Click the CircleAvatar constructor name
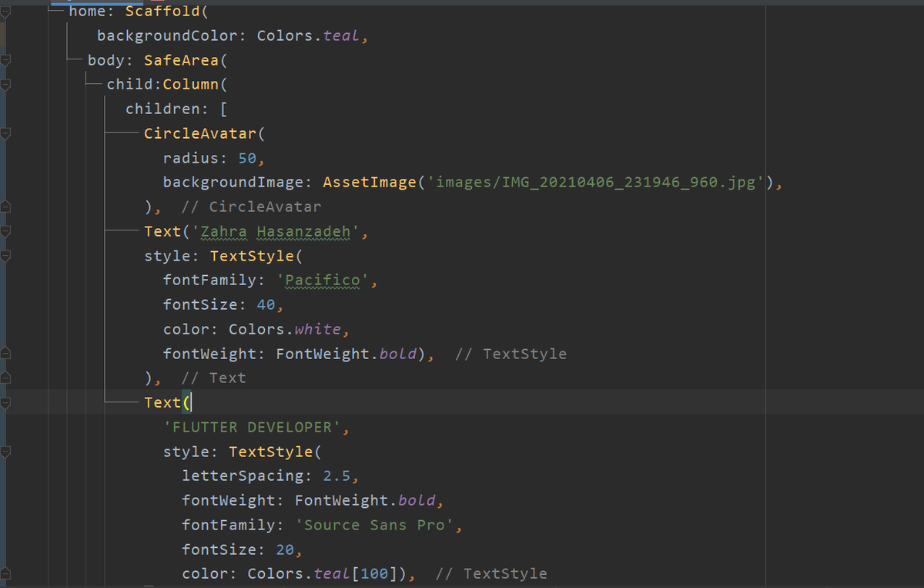The height and width of the screenshot is (588, 924). pyautogui.click(x=200, y=133)
